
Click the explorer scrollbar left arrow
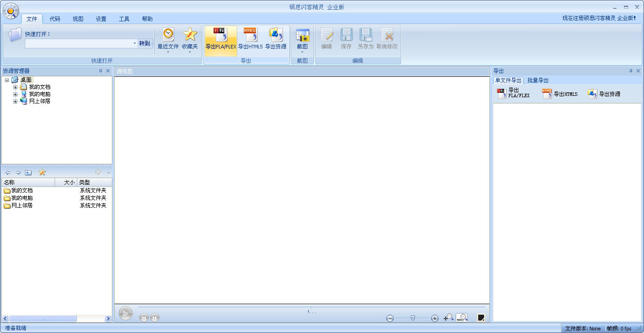click(x=5, y=318)
